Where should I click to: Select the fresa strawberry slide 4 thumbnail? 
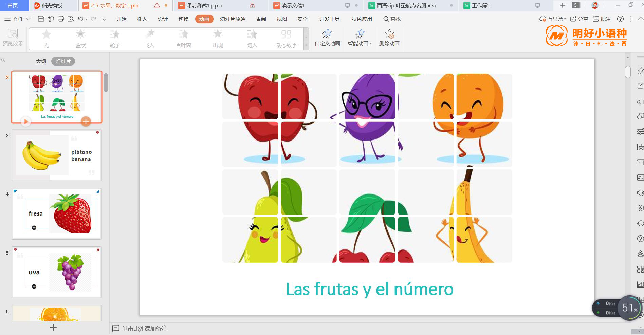click(x=56, y=214)
